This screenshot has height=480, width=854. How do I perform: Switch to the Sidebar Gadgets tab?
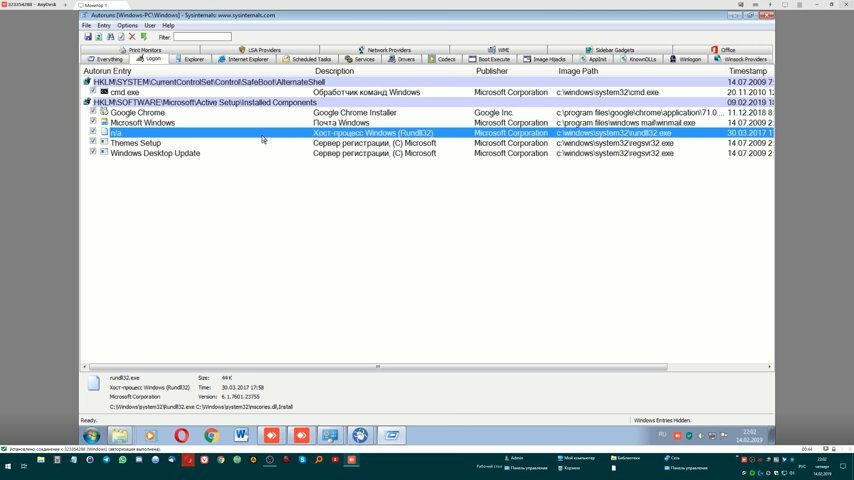pos(609,50)
